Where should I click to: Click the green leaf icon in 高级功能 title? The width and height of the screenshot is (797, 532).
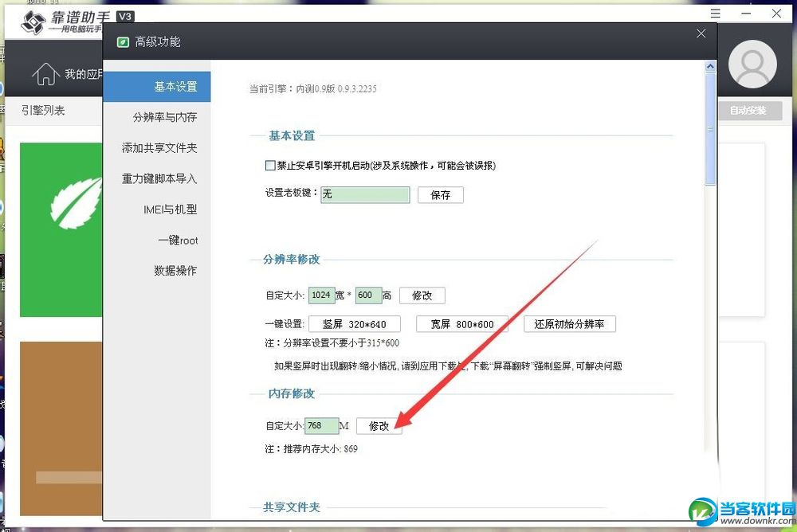[123, 42]
